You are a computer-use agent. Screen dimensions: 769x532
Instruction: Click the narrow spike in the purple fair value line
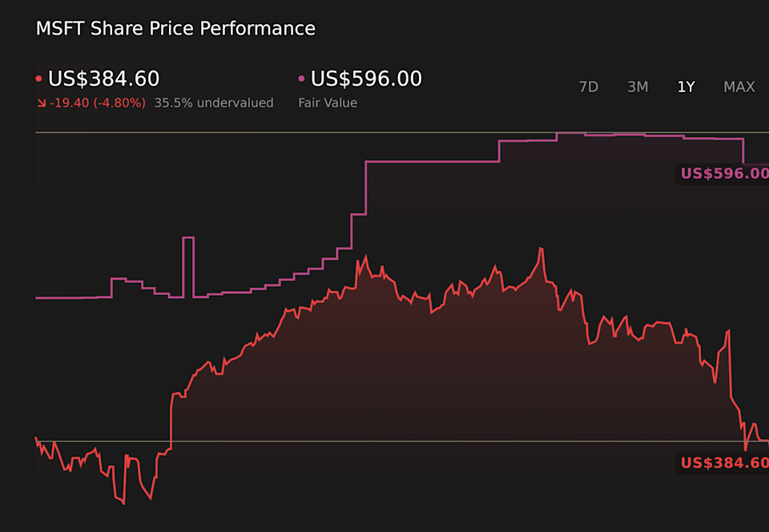pos(188,239)
